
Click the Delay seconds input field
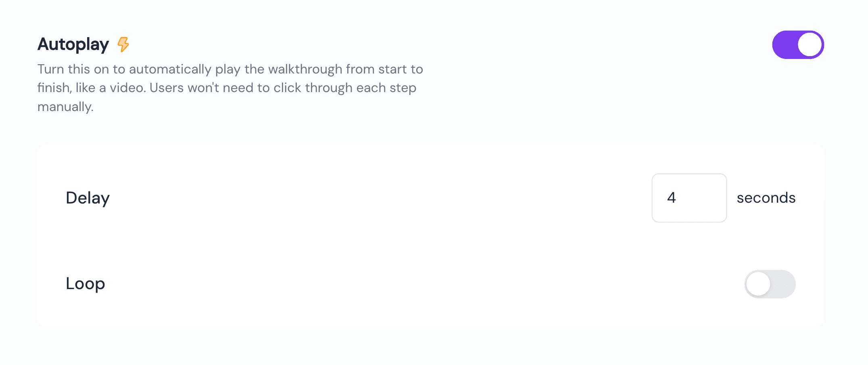pyautogui.click(x=689, y=198)
